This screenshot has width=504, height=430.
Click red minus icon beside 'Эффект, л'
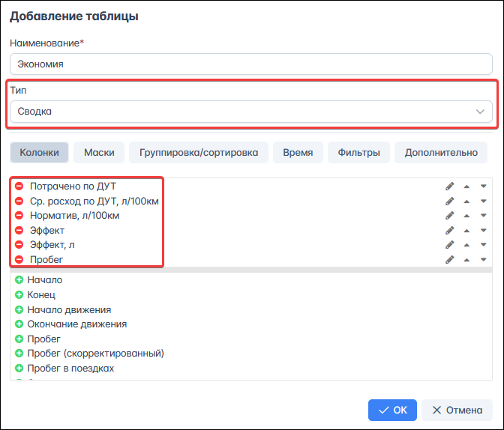pos(19,245)
